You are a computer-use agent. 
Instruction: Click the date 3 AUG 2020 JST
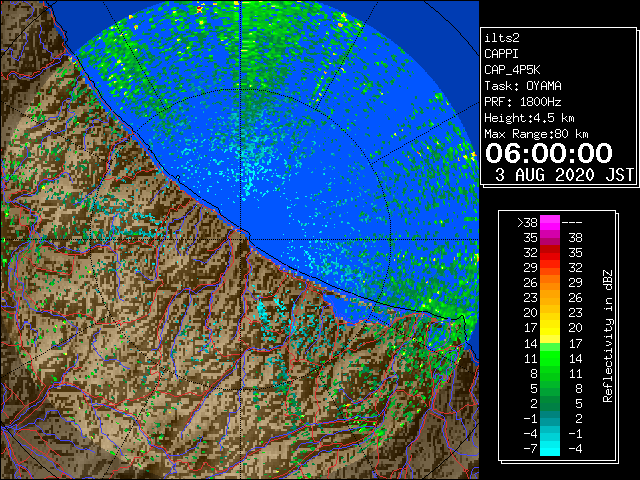click(564, 175)
